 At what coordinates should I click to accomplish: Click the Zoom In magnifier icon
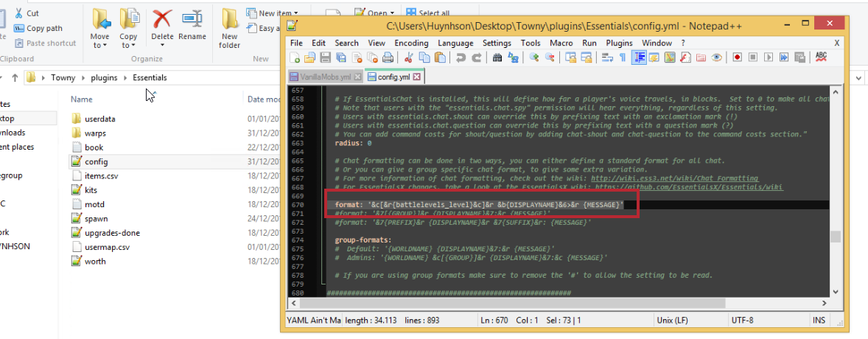tap(533, 57)
